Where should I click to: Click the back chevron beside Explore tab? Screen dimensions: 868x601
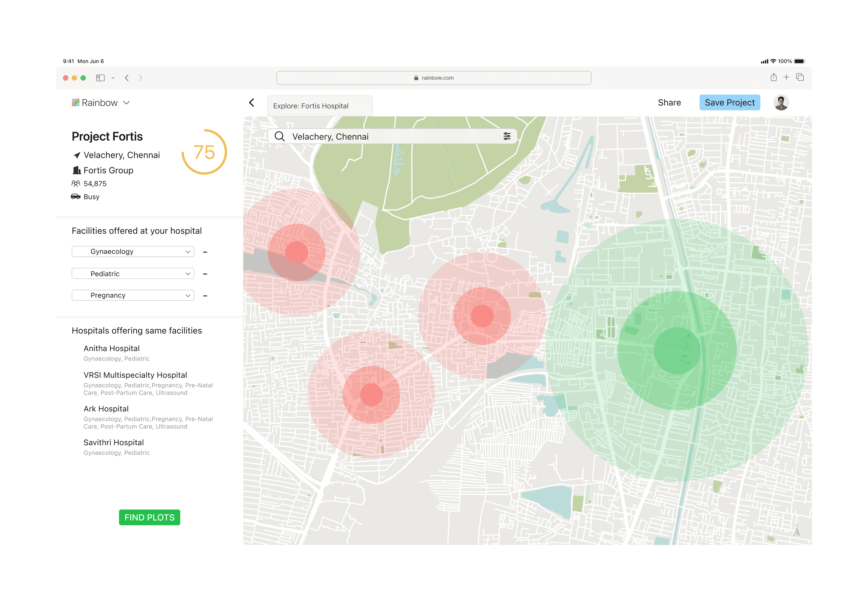[252, 102]
